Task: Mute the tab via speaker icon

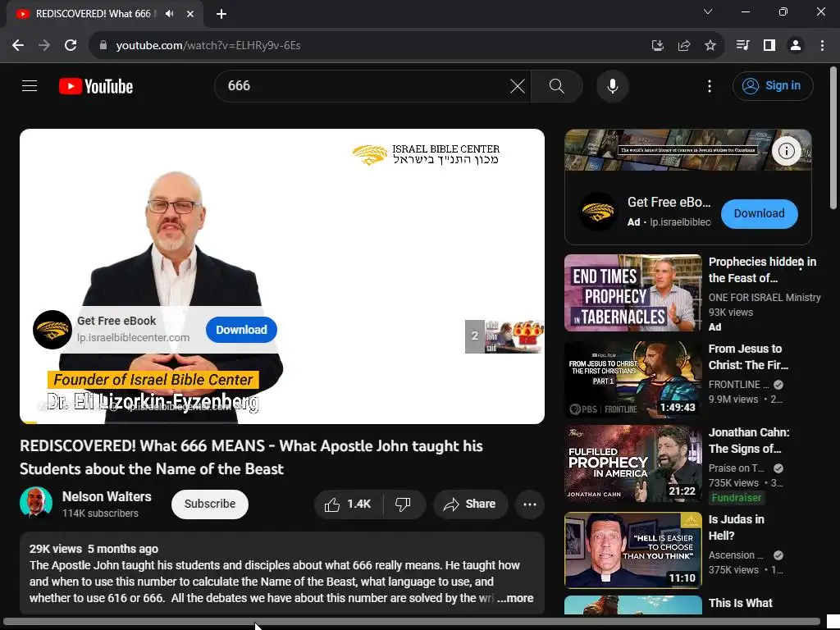Action: (169, 14)
